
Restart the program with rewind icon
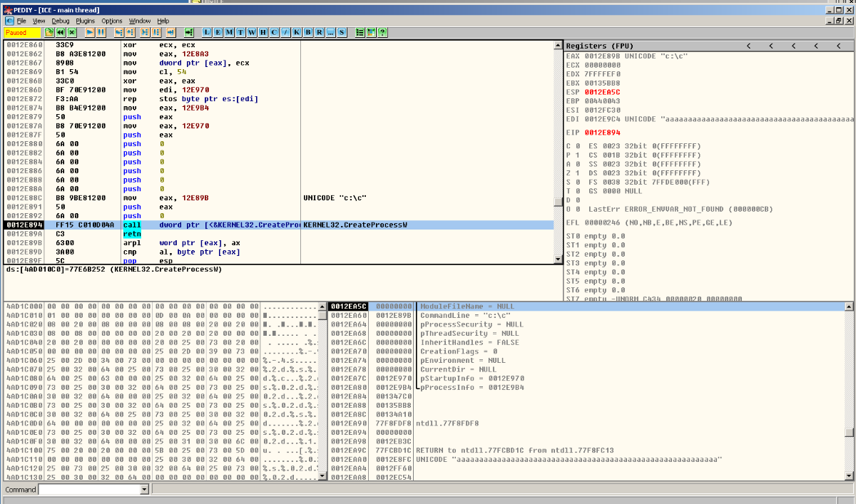[61, 33]
